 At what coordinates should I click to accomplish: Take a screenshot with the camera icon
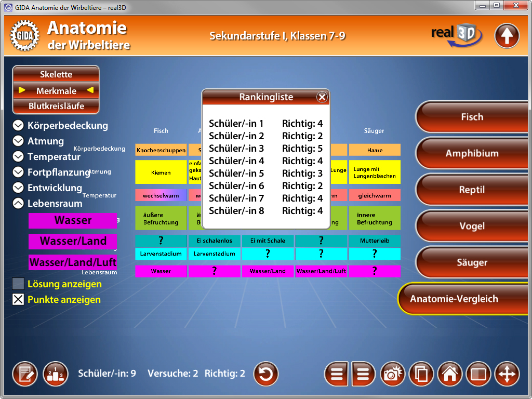(x=393, y=374)
